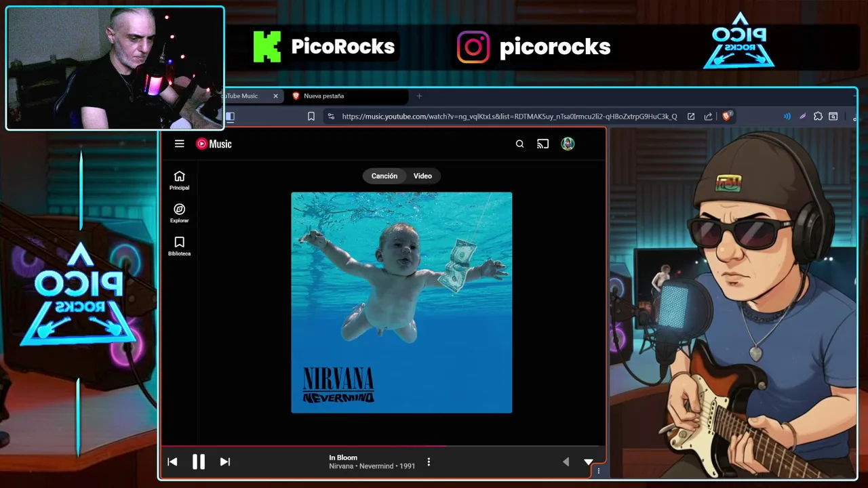Switch to Video mode
Screen dimensions: 868x488
(422, 176)
